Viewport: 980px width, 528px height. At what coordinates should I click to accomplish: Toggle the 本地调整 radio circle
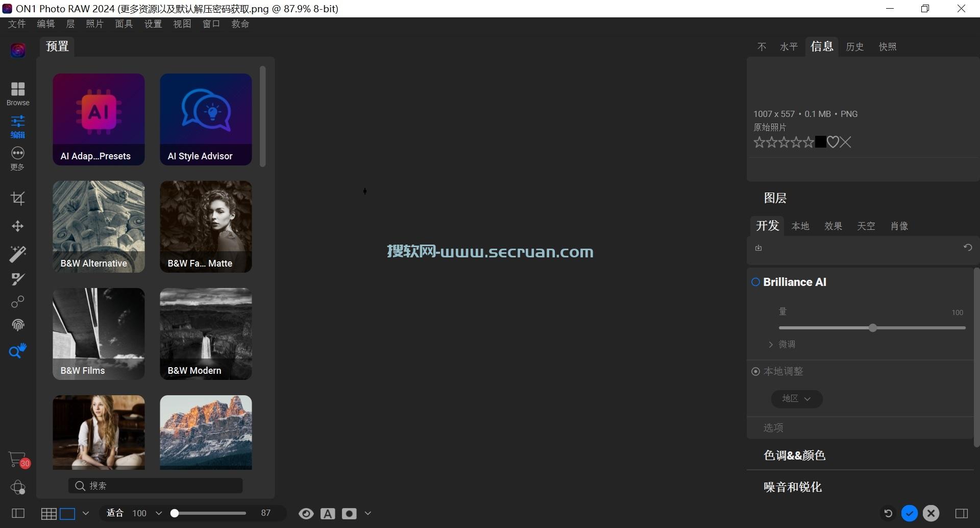point(755,371)
